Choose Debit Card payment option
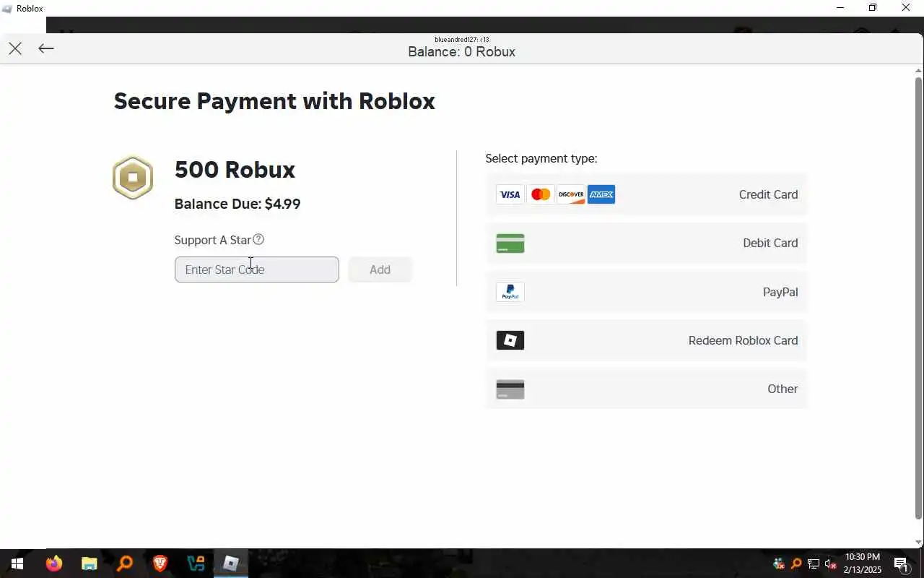 click(x=647, y=243)
